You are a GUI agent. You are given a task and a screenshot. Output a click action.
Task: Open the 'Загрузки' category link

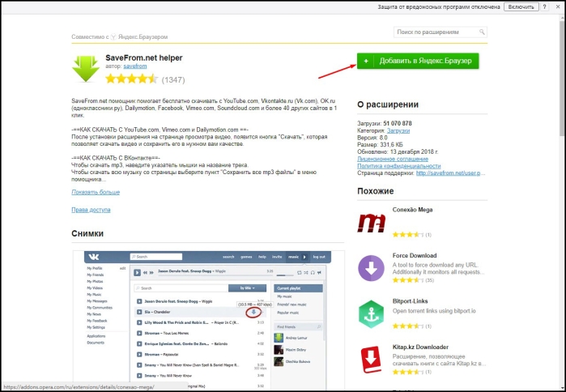click(398, 130)
